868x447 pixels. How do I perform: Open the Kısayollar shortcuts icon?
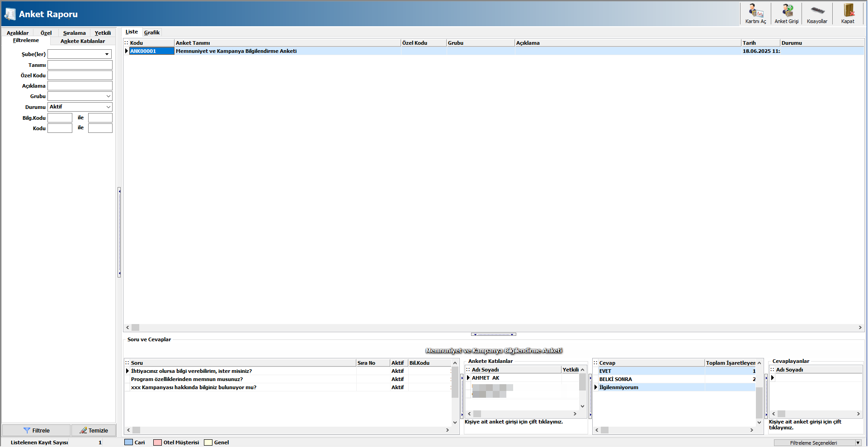point(817,11)
